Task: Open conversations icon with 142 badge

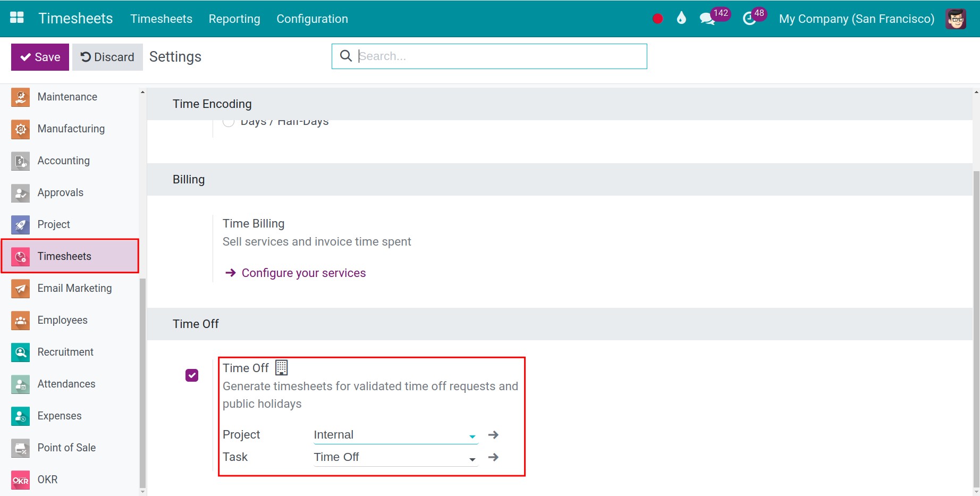Action: click(x=714, y=17)
